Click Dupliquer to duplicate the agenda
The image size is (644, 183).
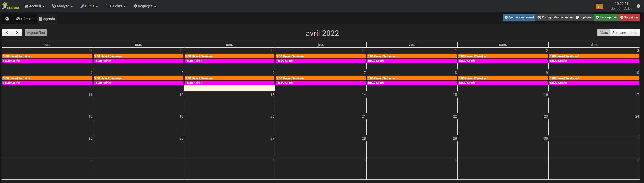click(584, 17)
